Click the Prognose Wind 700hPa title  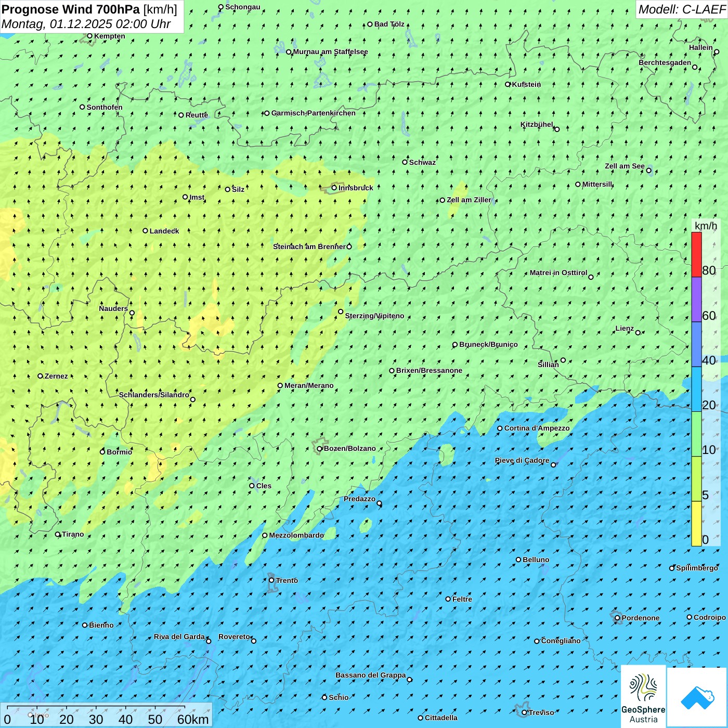[x=89, y=9]
